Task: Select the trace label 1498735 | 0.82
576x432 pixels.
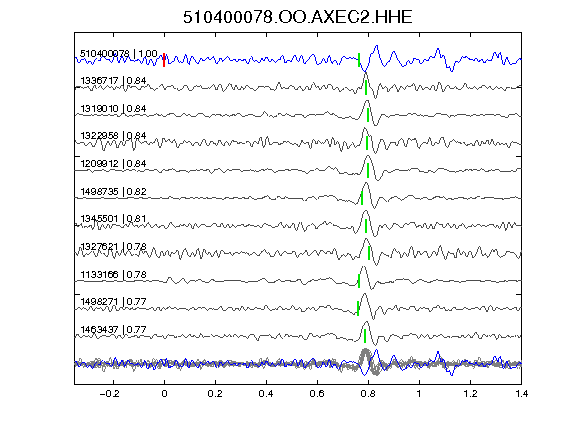Action: [113, 191]
